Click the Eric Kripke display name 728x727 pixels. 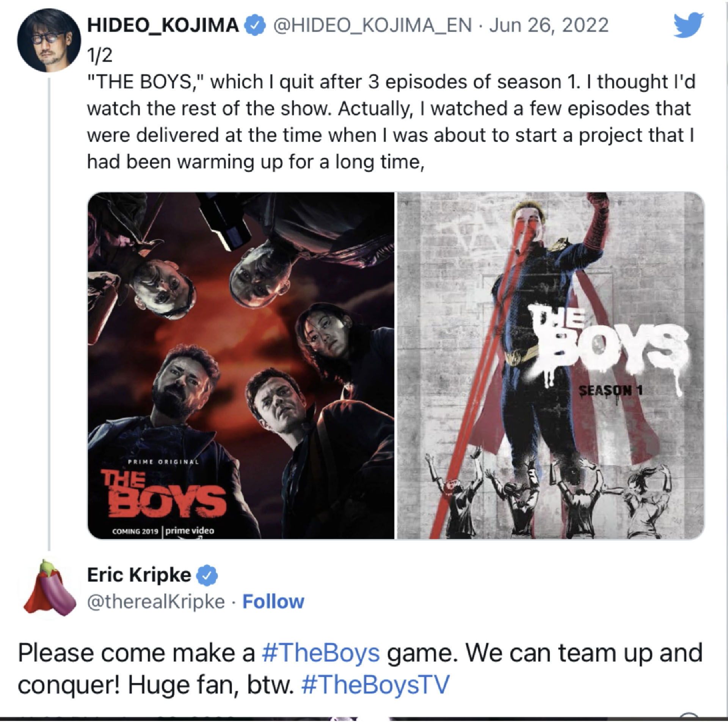[x=139, y=575]
